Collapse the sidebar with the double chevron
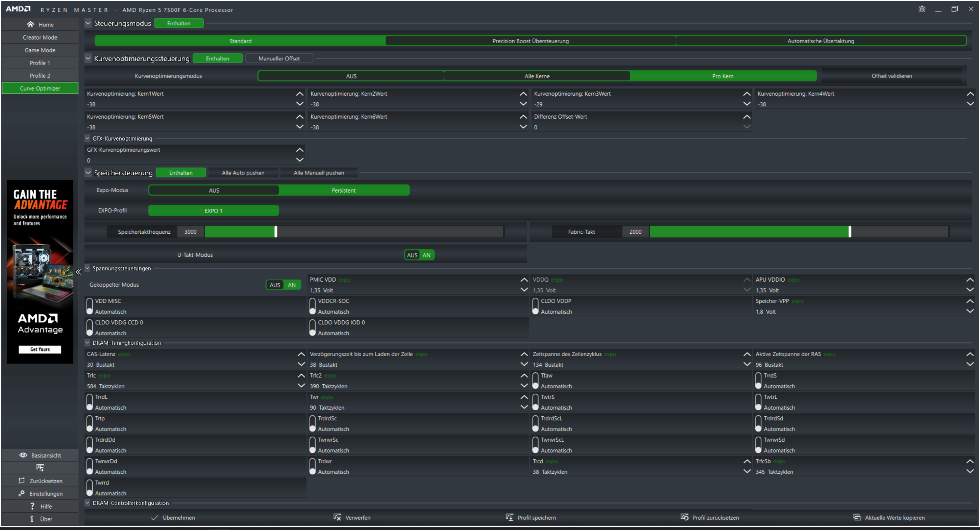 (x=78, y=271)
